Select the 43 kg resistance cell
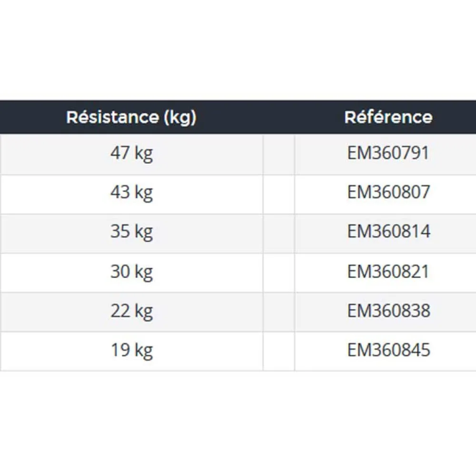 (131, 194)
